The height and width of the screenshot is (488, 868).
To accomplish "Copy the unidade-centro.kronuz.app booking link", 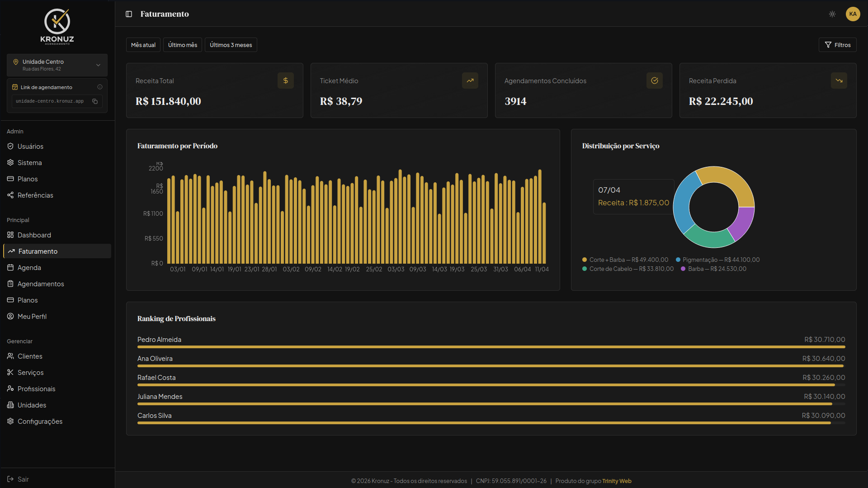I will (95, 101).
